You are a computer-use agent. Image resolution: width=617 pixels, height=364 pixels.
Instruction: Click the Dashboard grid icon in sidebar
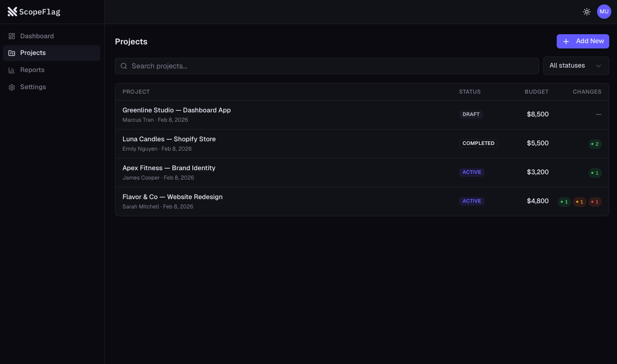coord(12,36)
